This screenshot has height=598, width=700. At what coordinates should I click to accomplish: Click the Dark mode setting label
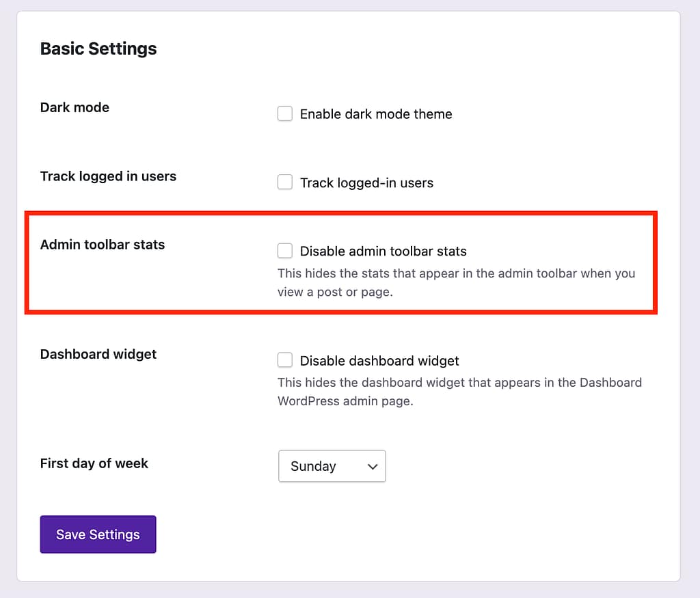pyautogui.click(x=75, y=107)
